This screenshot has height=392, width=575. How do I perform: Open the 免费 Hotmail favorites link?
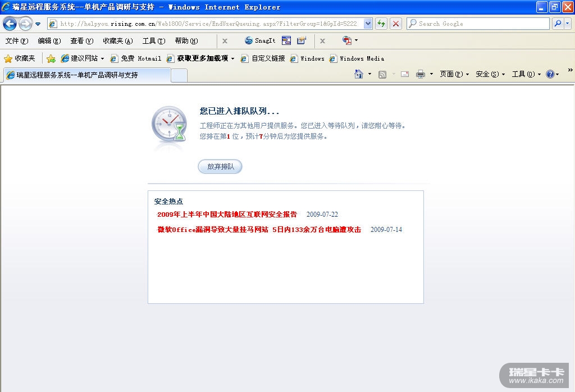point(136,58)
